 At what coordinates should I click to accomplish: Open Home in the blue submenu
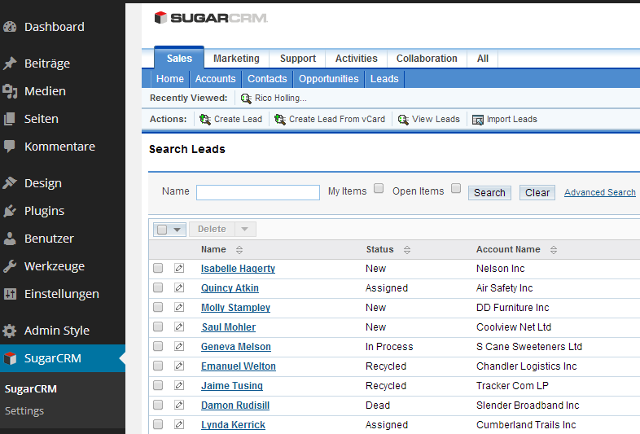point(170,78)
